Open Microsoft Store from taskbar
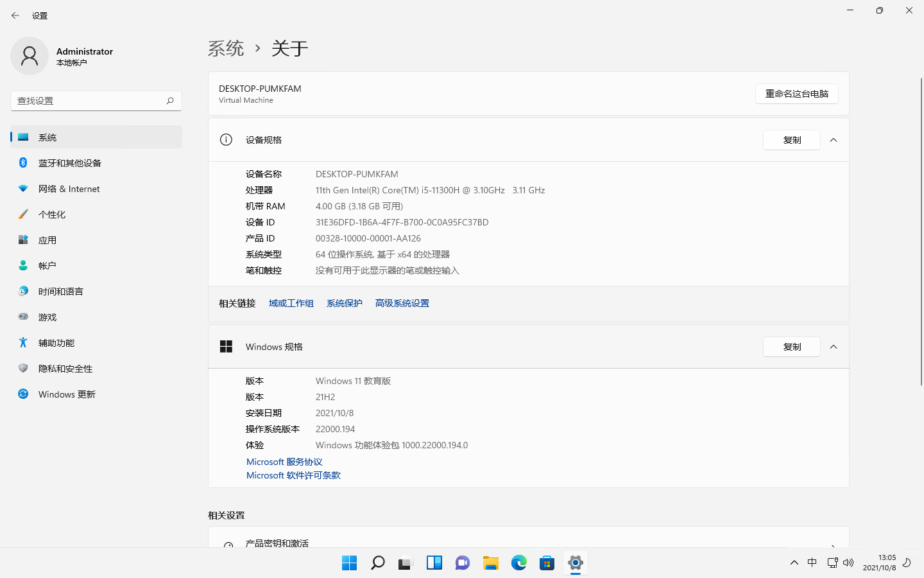 547,563
